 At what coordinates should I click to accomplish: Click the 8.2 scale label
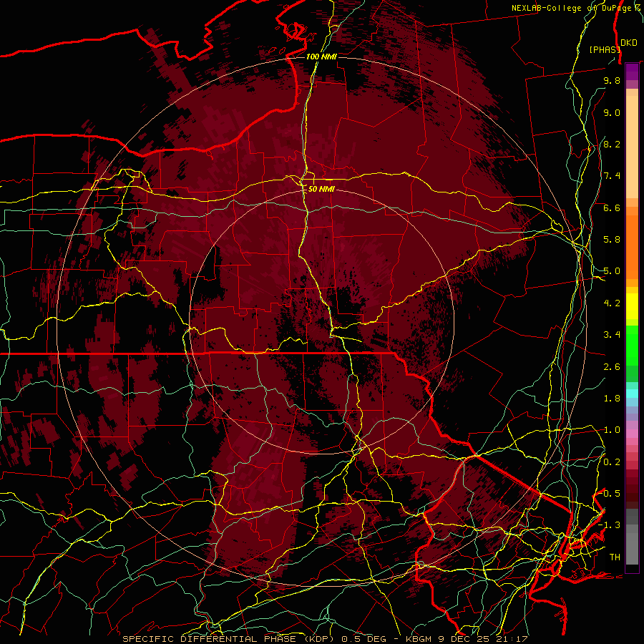coord(612,144)
